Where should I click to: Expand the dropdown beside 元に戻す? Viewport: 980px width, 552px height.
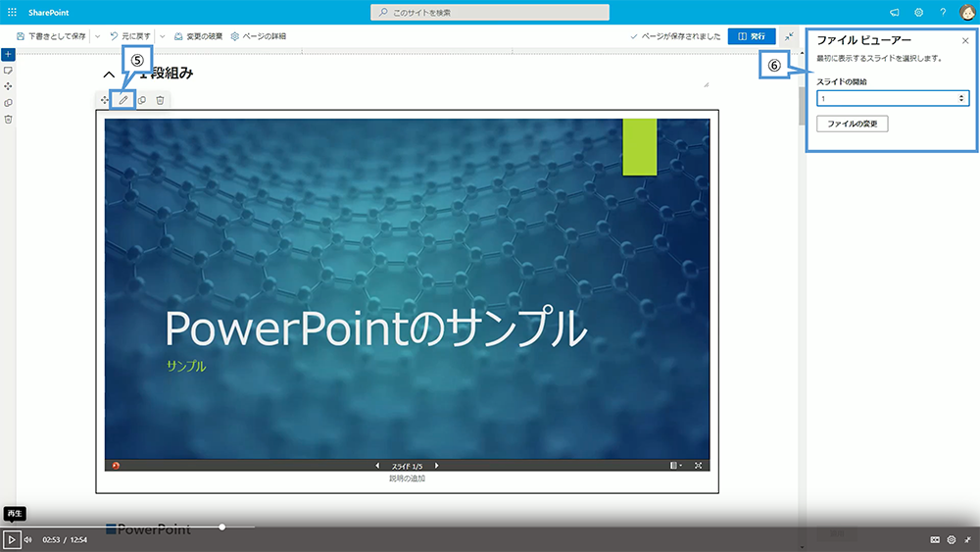163,36
